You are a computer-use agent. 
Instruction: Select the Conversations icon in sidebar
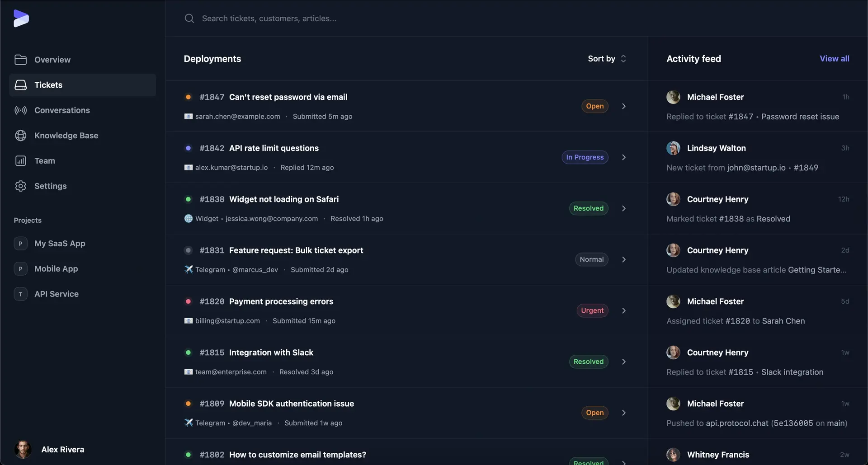(20, 110)
